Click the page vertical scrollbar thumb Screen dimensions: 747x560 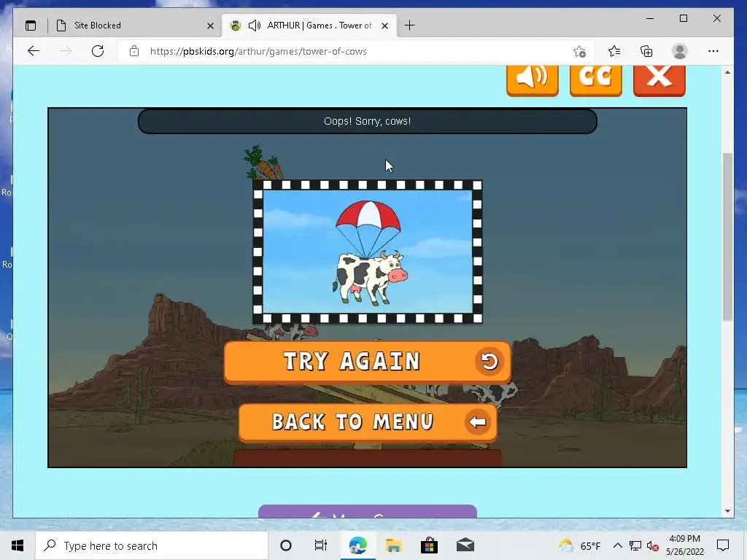(x=727, y=237)
